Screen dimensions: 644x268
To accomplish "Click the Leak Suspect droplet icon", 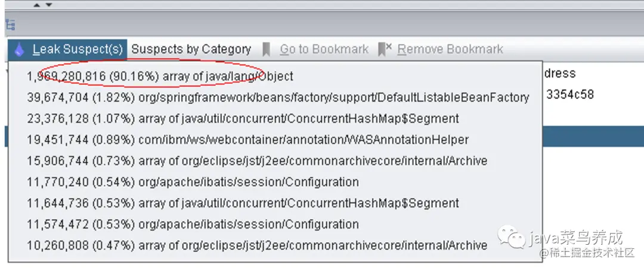I will click(x=19, y=50).
